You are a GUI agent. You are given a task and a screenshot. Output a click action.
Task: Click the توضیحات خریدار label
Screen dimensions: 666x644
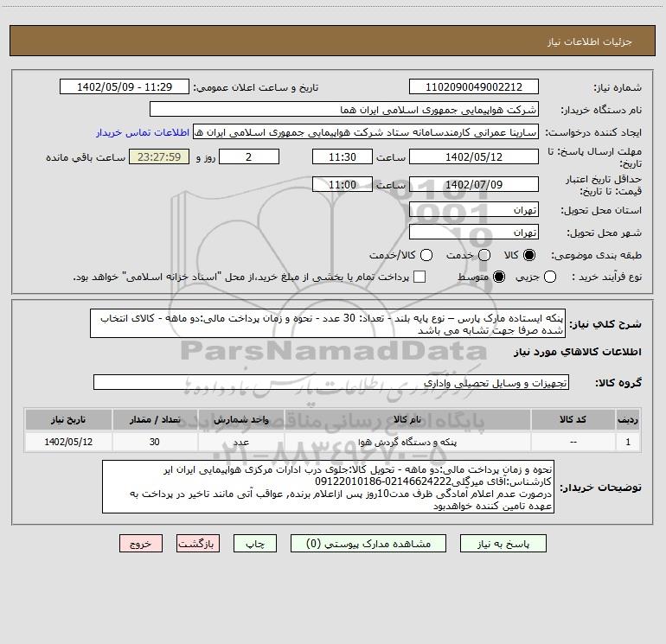[x=600, y=488]
